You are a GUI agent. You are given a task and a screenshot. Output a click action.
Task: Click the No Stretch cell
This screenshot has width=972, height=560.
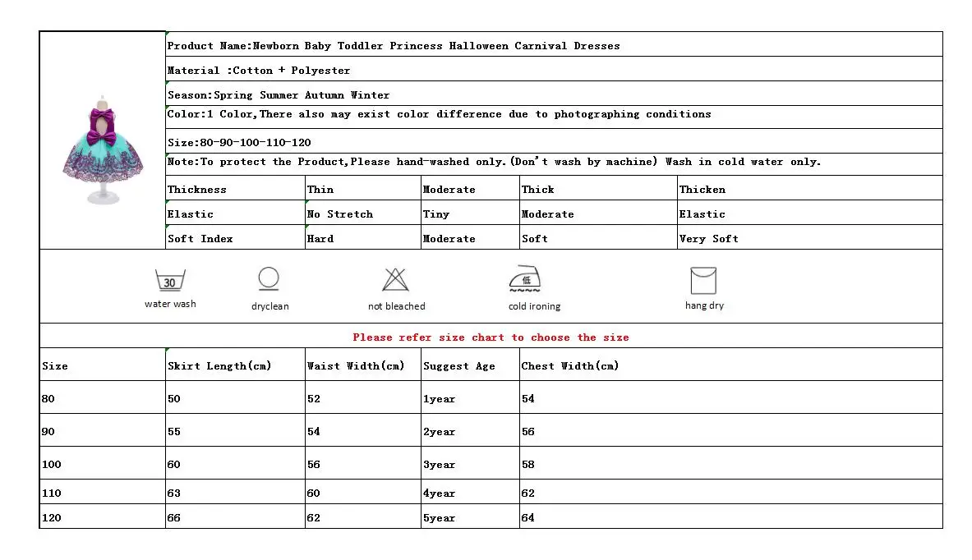pos(363,213)
